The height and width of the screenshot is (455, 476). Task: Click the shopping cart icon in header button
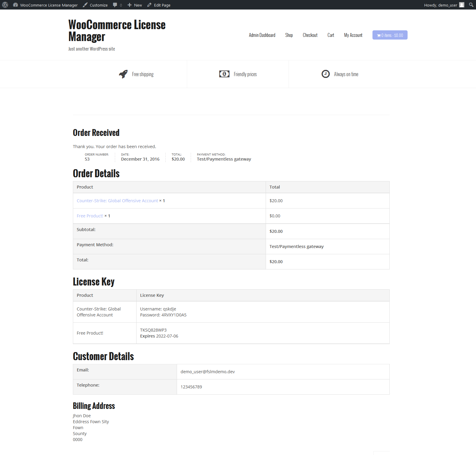pyautogui.click(x=379, y=35)
